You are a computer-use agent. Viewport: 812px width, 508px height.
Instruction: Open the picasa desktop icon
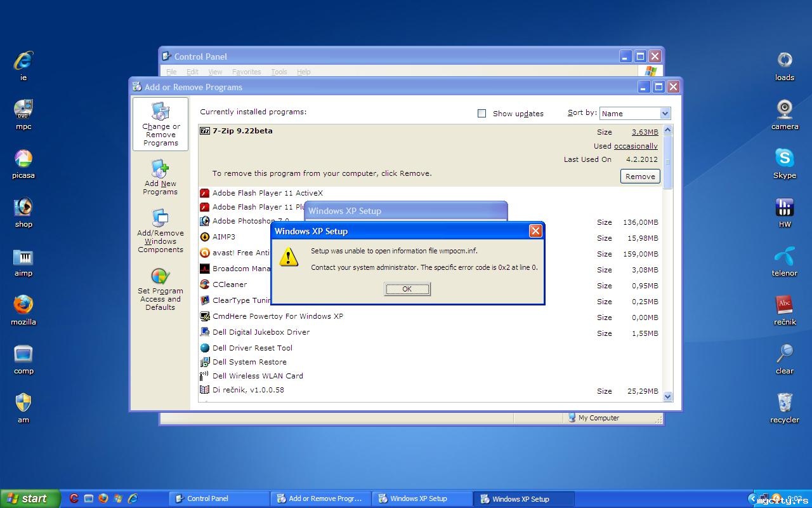[23, 159]
